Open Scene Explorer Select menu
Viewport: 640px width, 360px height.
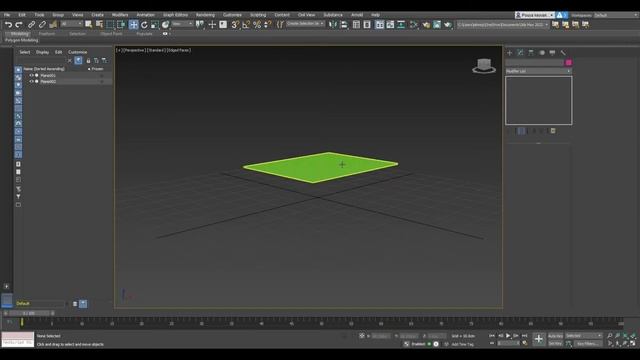pos(24,52)
